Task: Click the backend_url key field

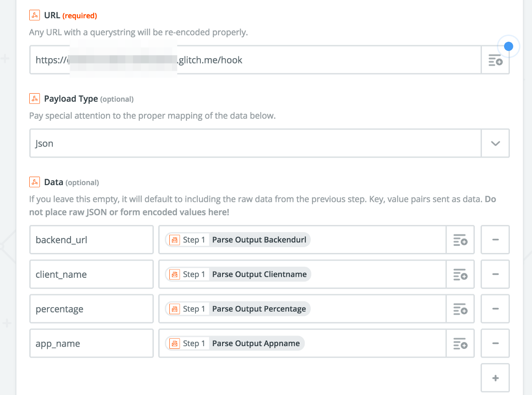Action: point(91,240)
